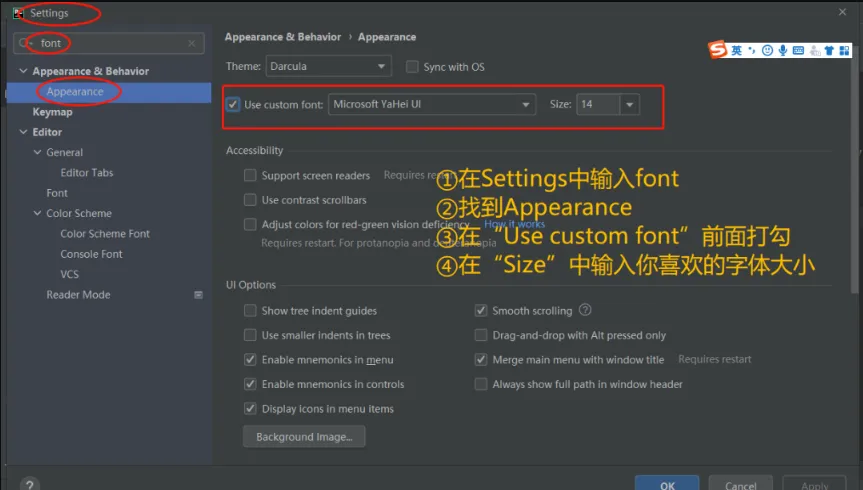The width and height of the screenshot is (863, 490).
Task: Collapse the Color Scheme tree node
Action: pos(37,213)
